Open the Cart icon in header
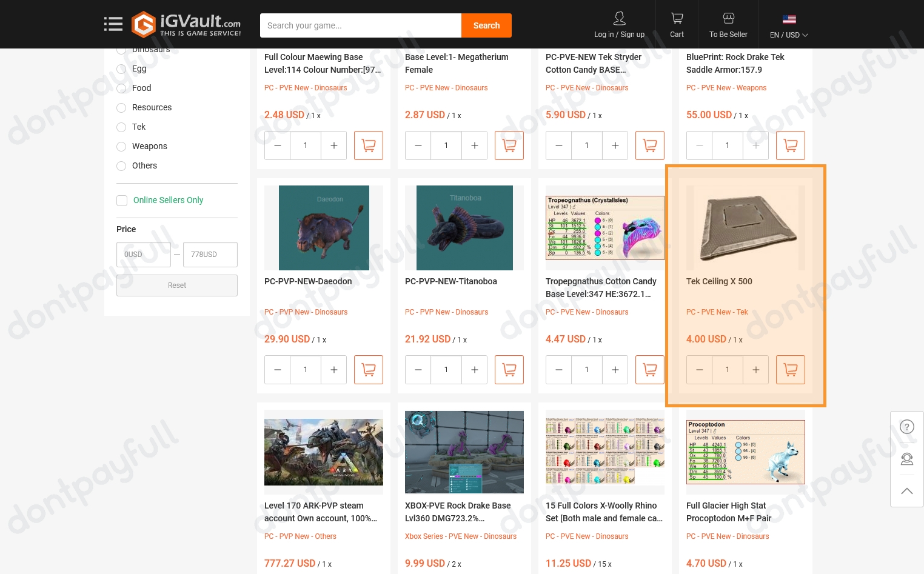The height and width of the screenshot is (574, 924). (677, 25)
